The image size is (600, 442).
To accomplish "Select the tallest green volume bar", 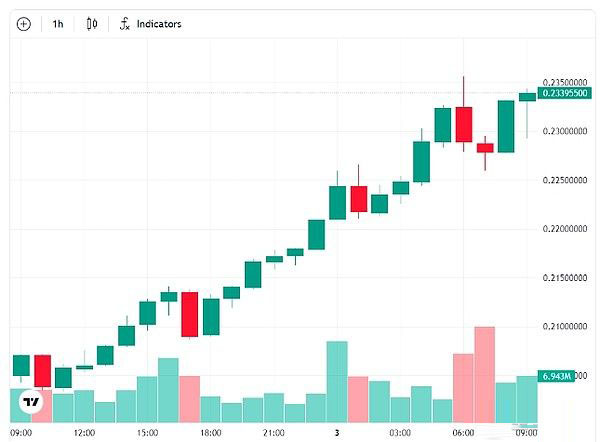I will [x=337, y=381].
